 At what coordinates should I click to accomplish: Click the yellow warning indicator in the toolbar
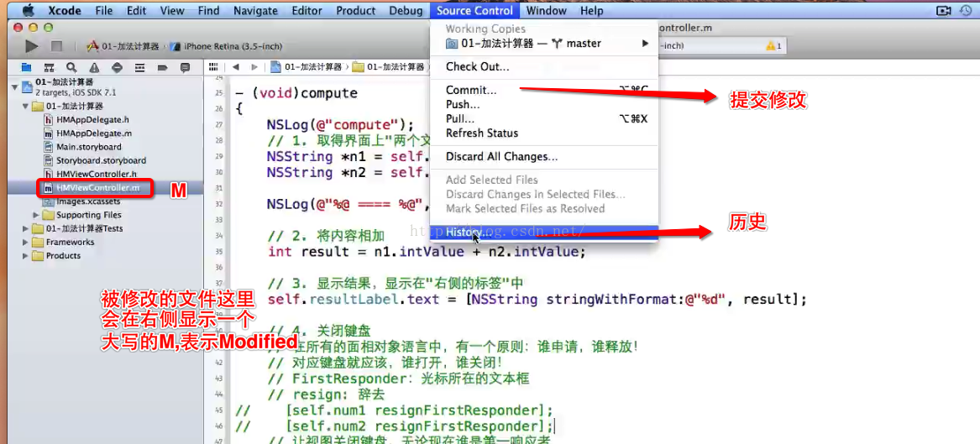[774, 46]
